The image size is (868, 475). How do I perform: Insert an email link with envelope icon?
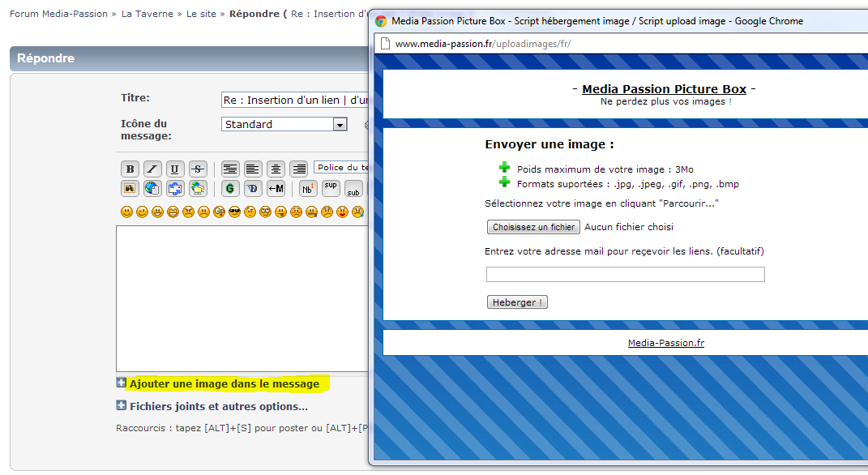tap(175, 188)
